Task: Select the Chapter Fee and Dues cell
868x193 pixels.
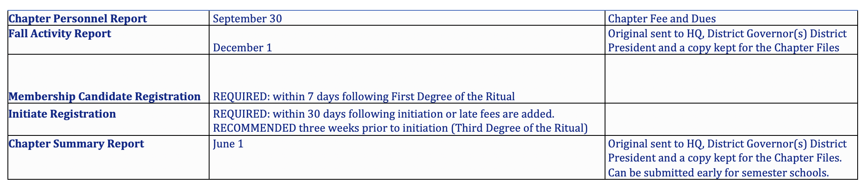Action: (x=731, y=18)
